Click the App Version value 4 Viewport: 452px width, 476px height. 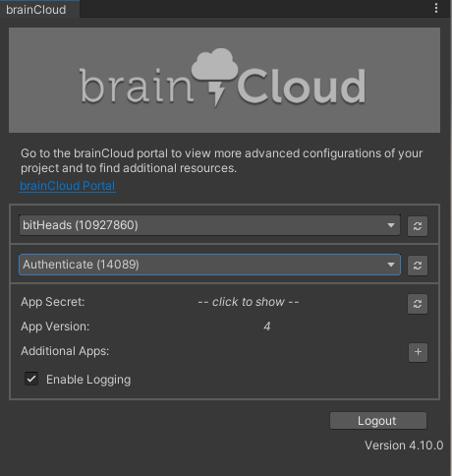(x=267, y=327)
